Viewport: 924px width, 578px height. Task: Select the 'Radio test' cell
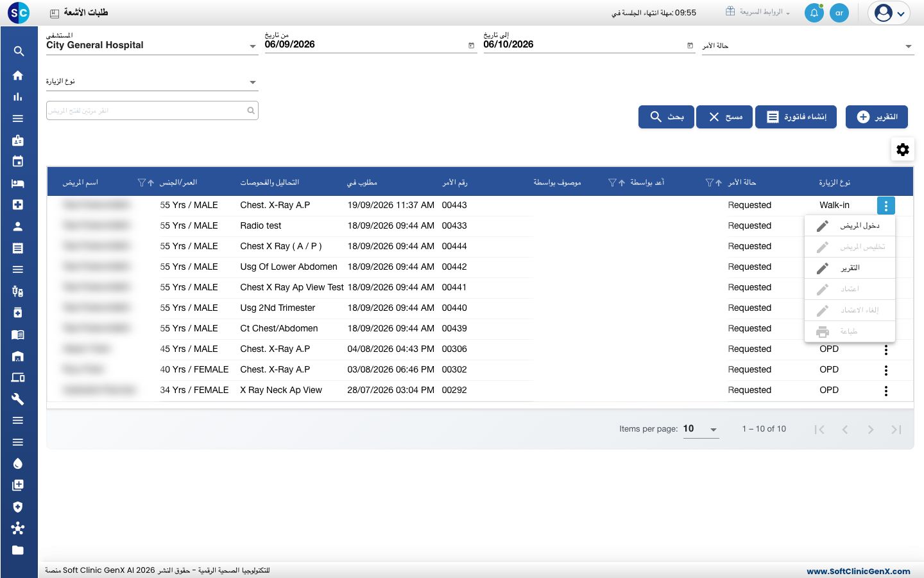[x=261, y=226]
